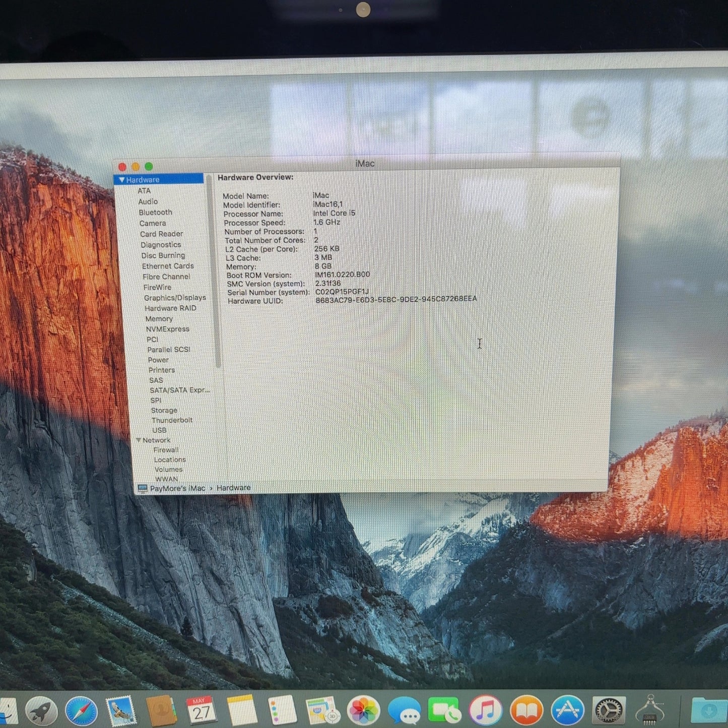Viewport: 728px width, 728px height.
Task: Select PCI in the sidebar
Action: click(152, 340)
